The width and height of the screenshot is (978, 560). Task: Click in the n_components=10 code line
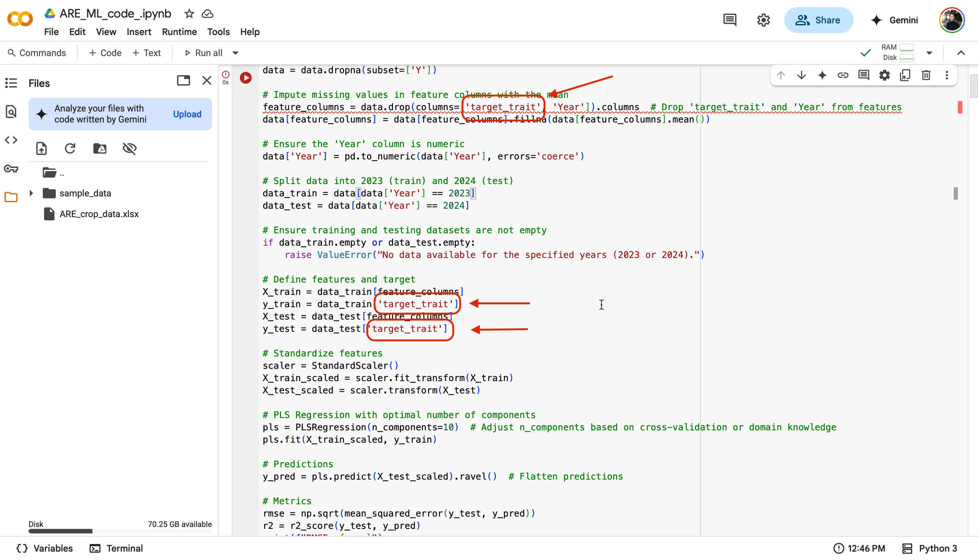pos(549,427)
